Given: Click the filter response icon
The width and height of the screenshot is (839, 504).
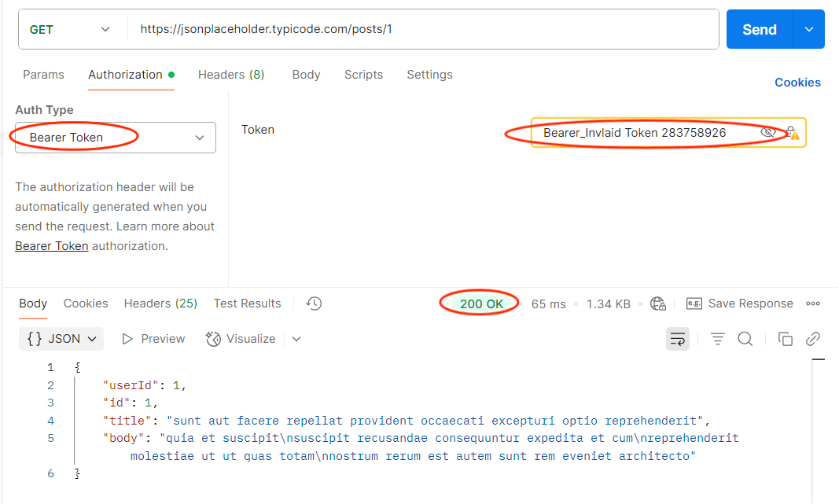Looking at the screenshot, I should coord(717,338).
